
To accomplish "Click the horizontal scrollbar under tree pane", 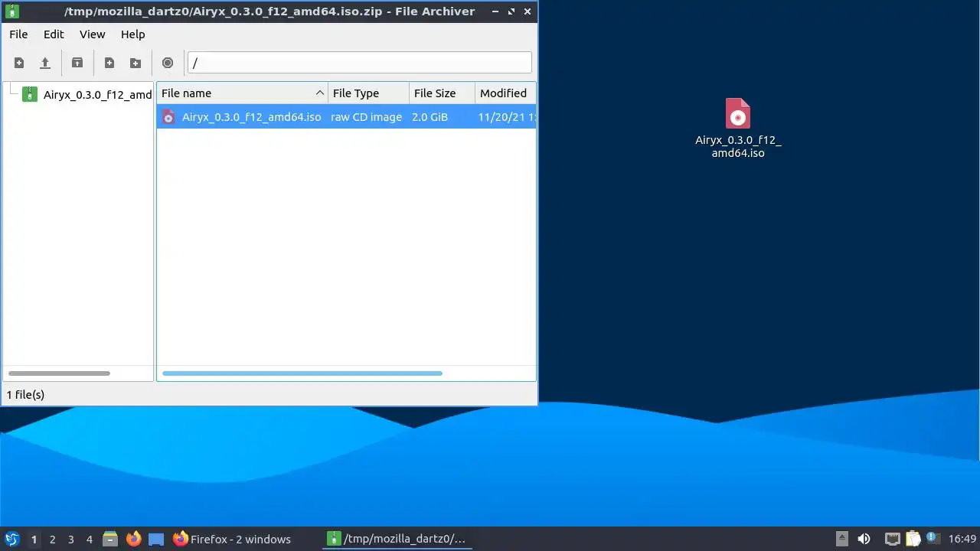I will click(x=59, y=373).
